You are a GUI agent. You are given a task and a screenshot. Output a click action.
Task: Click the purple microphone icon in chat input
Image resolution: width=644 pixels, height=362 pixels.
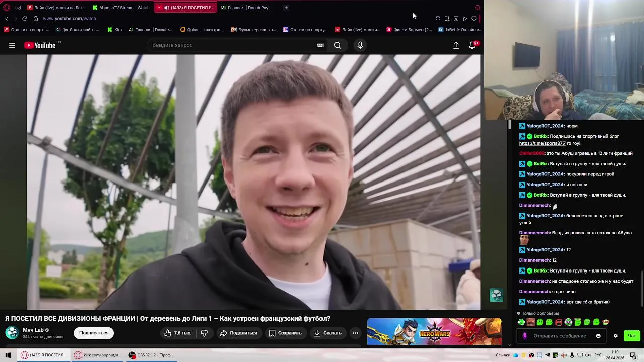[525, 336]
